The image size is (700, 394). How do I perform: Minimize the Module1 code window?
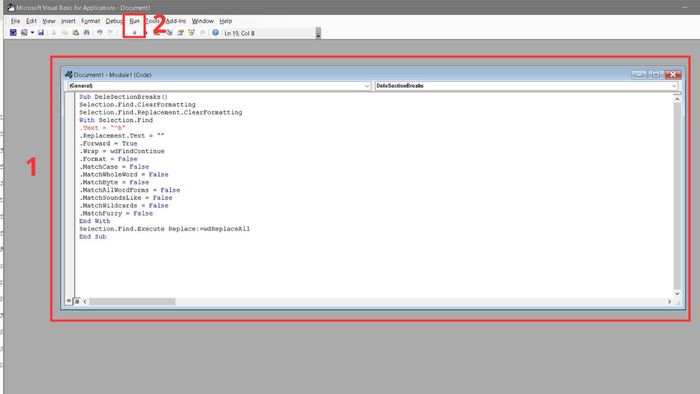[639, 75]
